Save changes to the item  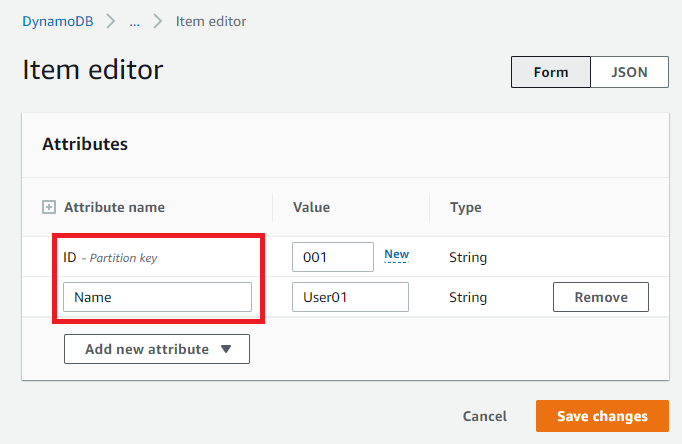click(601, 416)
